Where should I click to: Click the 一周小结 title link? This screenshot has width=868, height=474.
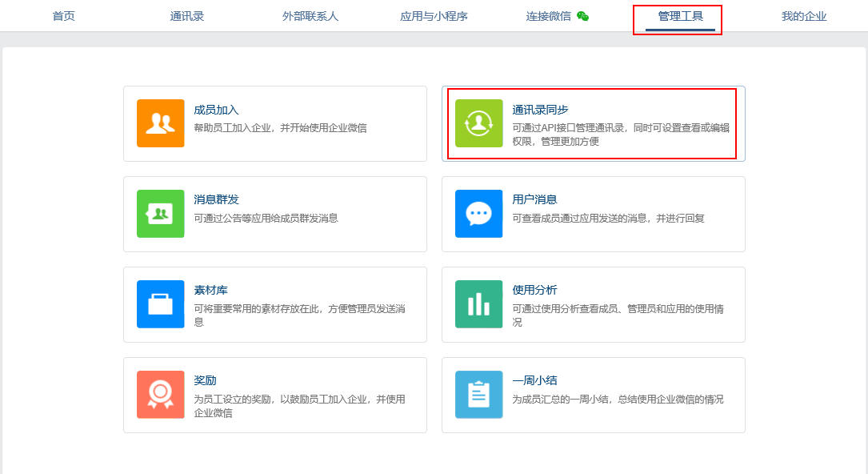click(534, 380)
